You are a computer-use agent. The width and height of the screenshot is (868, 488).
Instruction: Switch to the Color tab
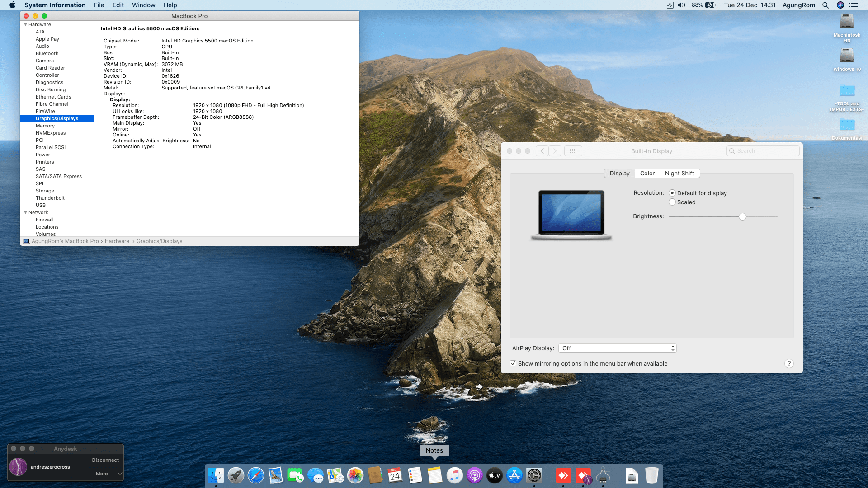(647, 173)
